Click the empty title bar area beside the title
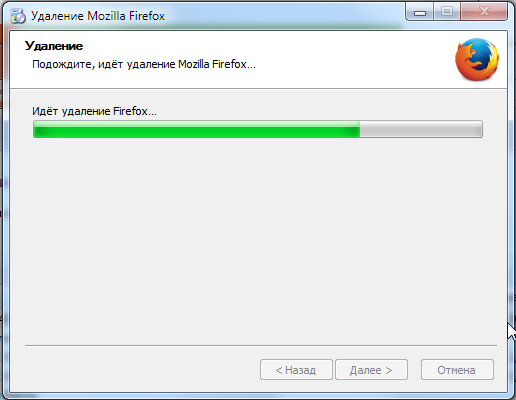 (x=283, y=13)
